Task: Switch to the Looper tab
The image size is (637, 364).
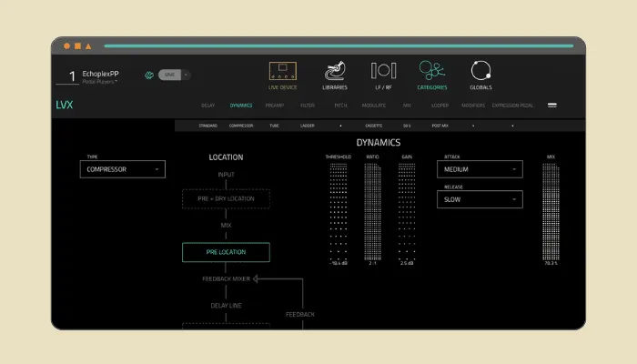Action: pos(440,106)
